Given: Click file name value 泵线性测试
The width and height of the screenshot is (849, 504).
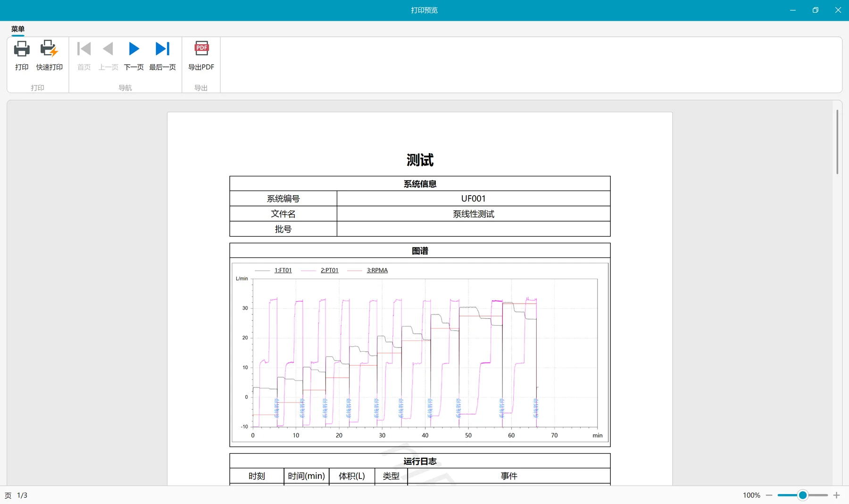Looking at the screenshot, I should [474, 214].
